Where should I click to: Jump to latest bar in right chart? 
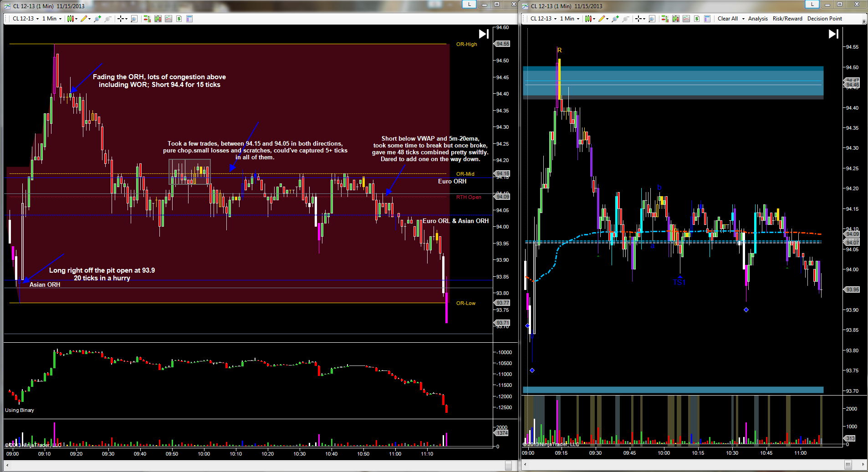tap(833, 34)
